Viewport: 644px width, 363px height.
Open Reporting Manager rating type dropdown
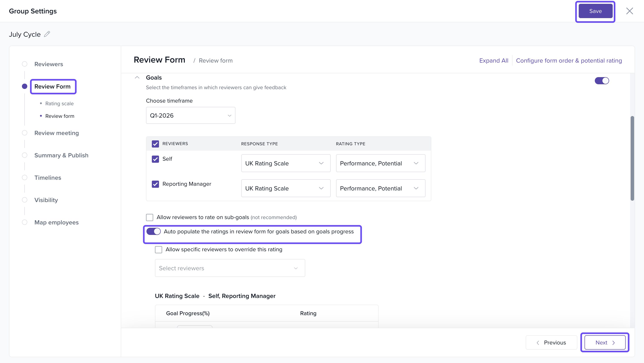[380, 188]
